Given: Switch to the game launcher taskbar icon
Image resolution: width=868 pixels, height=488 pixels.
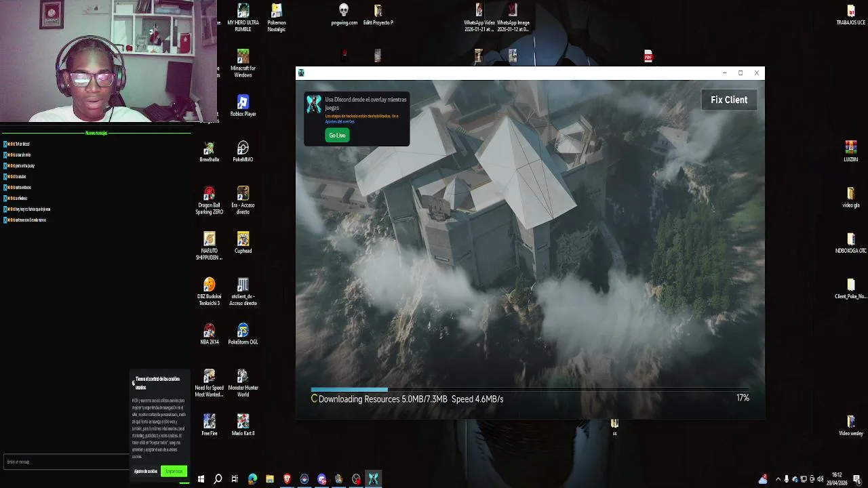Looking at the screenshot, I should point(374,479).
